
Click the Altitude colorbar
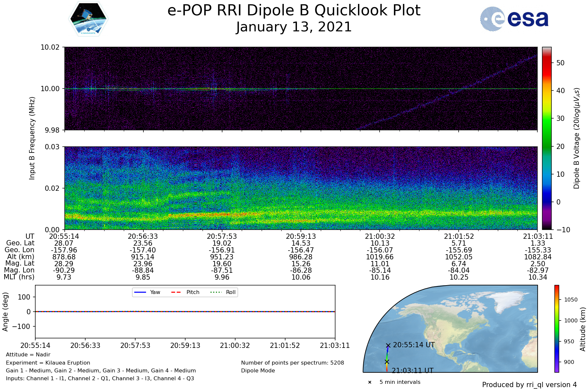pyautogui.click(x=557, y=329)
